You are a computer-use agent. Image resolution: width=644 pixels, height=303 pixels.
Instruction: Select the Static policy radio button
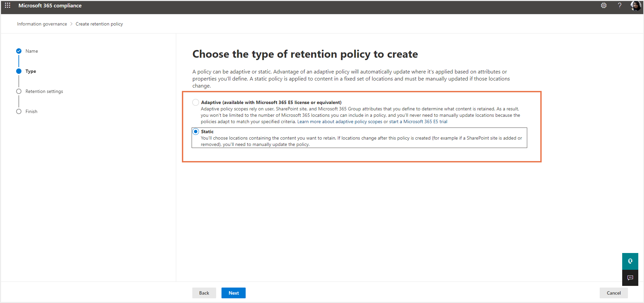tap(196, 132)
